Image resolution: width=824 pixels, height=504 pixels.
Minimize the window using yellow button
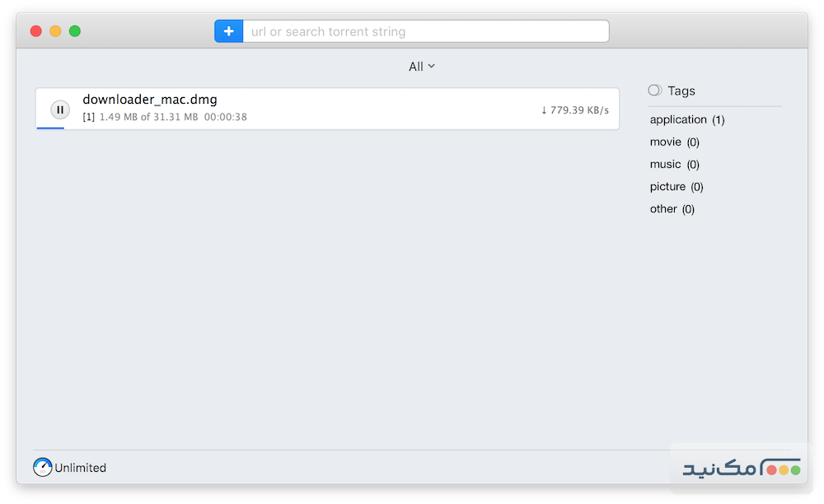click(x=55, y=31)
